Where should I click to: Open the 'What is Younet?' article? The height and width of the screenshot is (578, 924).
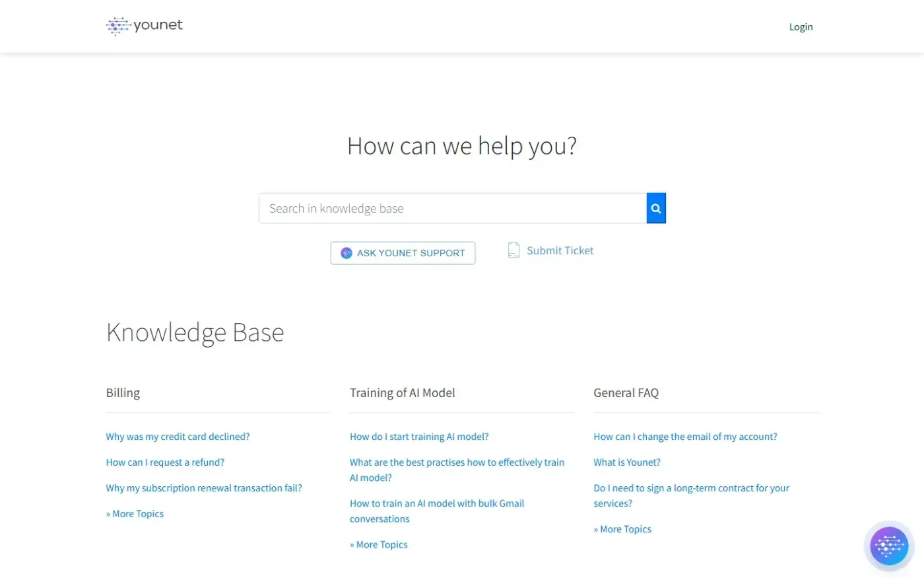point(627,462)
